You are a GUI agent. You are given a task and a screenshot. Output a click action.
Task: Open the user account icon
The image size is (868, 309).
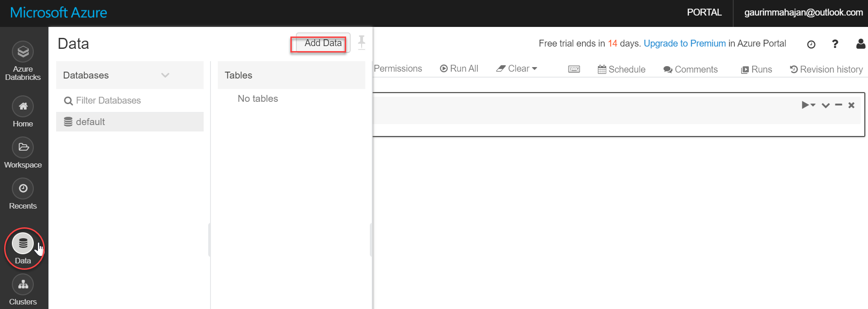click(861, 44)
